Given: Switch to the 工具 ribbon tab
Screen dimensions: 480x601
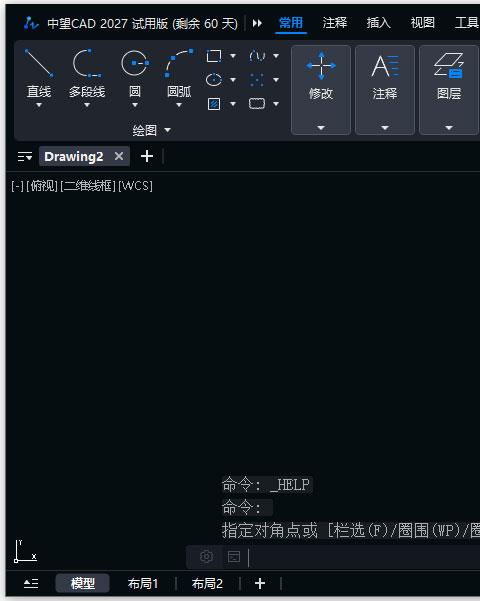Looking at the screenshot, I should tap(467, 23).
